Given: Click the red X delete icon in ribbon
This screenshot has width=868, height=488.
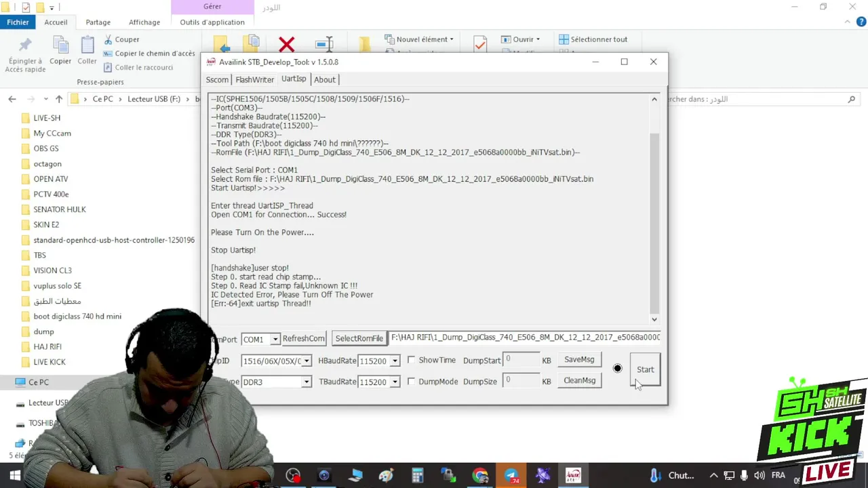Looking at the screenshot, I should (x=286, y=45).
